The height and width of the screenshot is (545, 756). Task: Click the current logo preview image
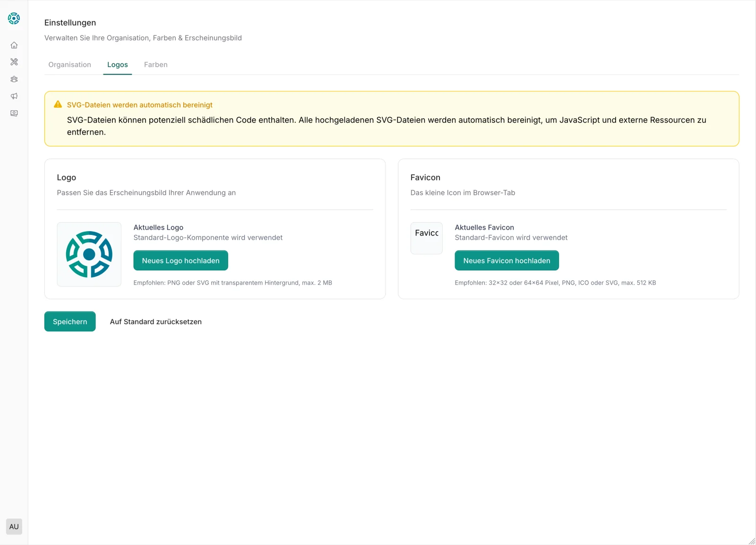[89, 254]
